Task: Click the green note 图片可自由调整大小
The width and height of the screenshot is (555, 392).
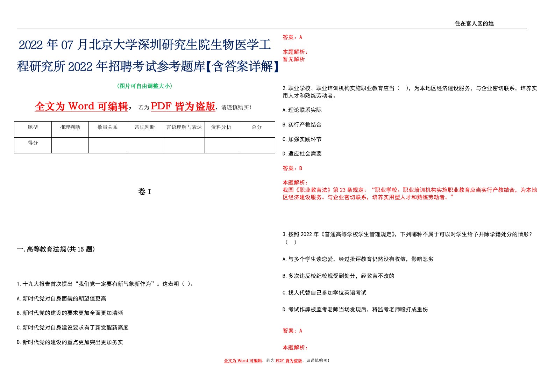Action: tap(145, 86)
